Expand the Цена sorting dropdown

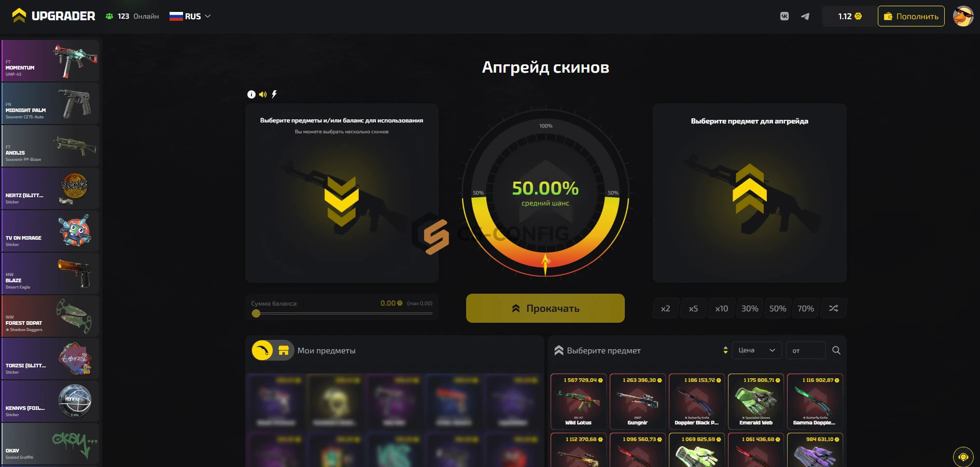click(757, 350)
